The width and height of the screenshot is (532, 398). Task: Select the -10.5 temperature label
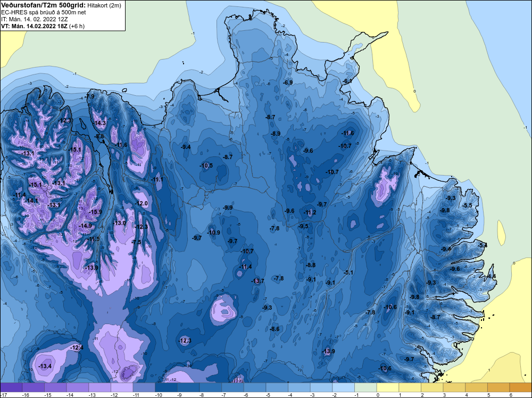[206, 165]
